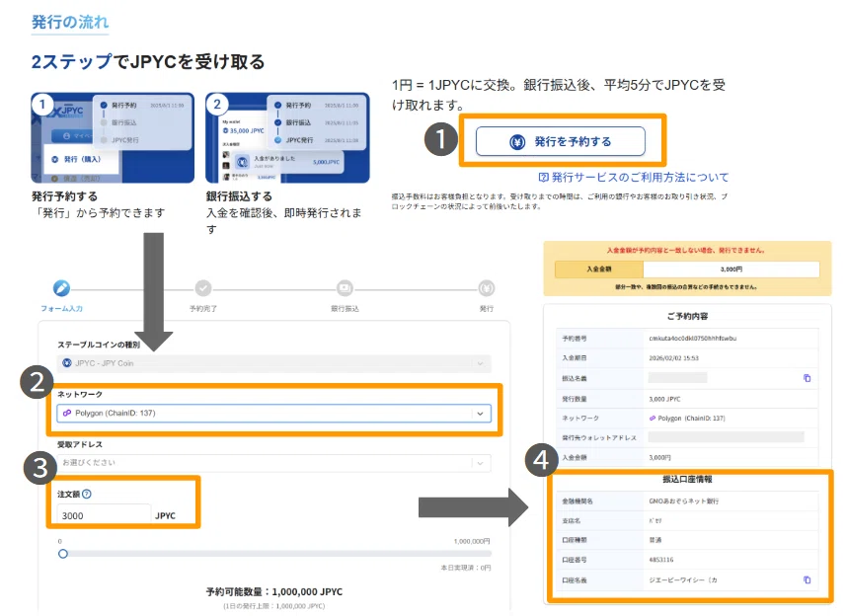Image resolution: width=846 pixels, height=616 pixels.
Task: Click the 口座種類 value 普通
Action: pyautogui.click(x=655, y=540)
